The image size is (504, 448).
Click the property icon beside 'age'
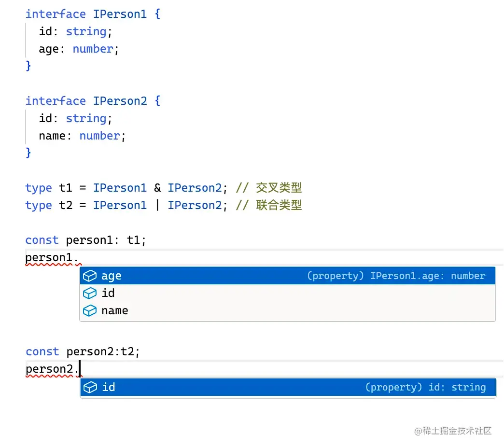click(x=90, y=276)
